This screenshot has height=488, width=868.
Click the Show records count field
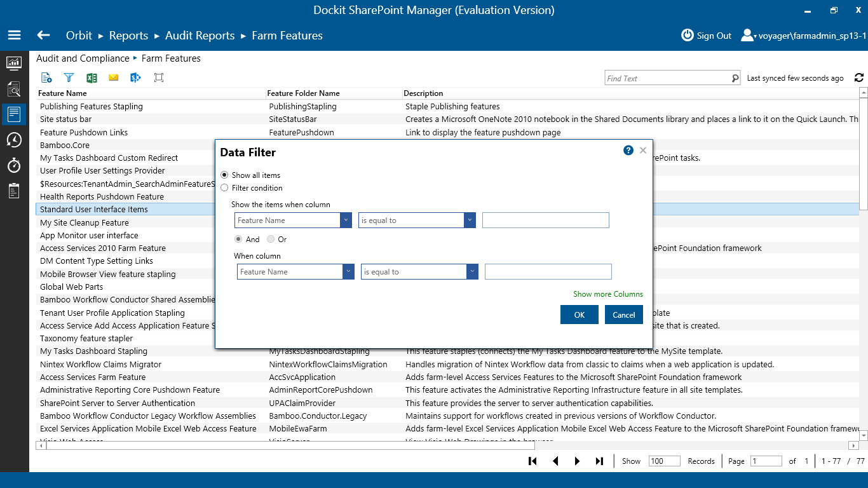click(665, 461)
